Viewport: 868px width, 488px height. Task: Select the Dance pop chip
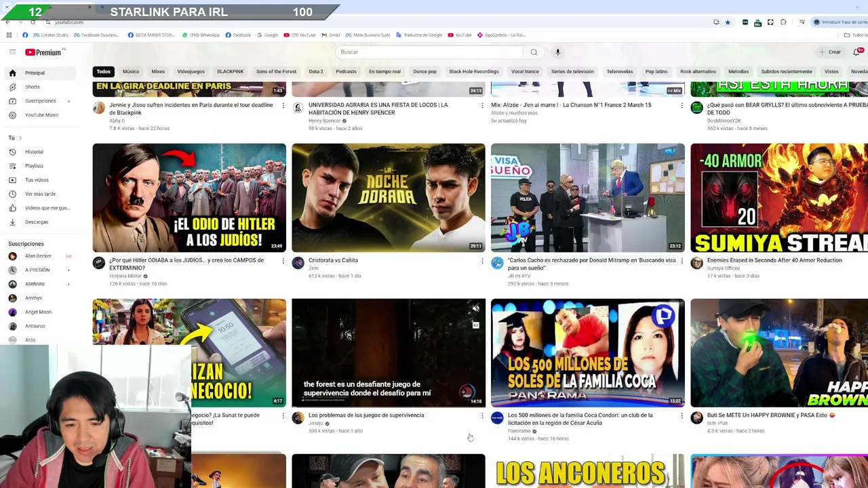(x=425, y=71)
